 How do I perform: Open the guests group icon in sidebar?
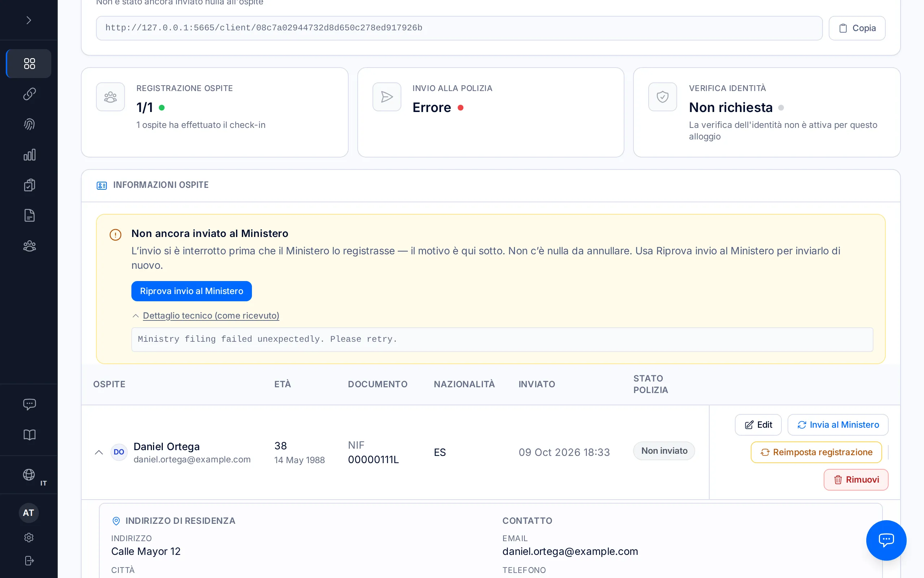(29, 246)
